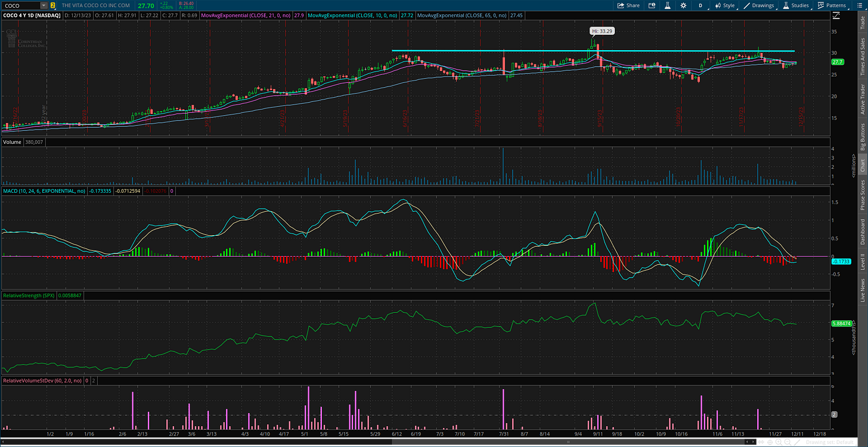The height and width of the screenshot is (447, 868).
Task: Switch to the Active Trader side tab
Action: (x=862, y=98)
